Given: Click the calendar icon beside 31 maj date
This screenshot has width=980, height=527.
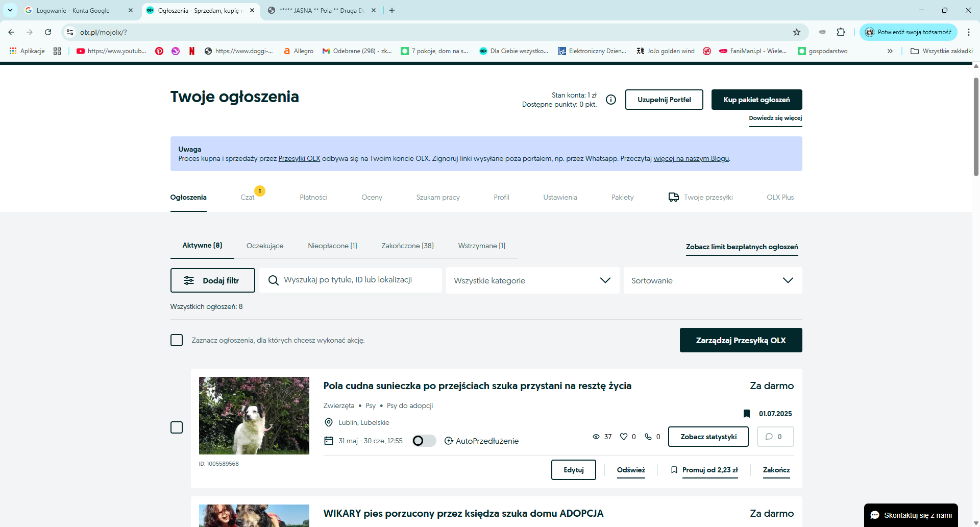Looking at the screenshot, I should pos(329,441).
